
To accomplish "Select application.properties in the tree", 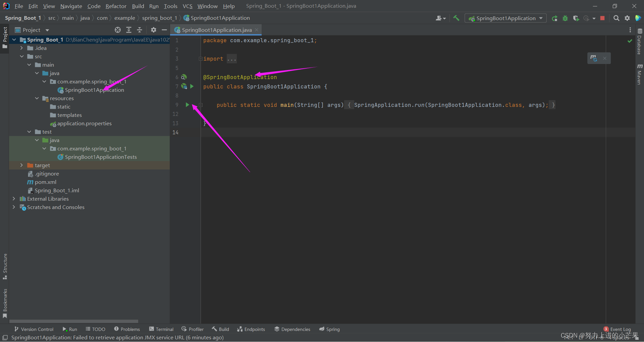I will tap(84, 124).
